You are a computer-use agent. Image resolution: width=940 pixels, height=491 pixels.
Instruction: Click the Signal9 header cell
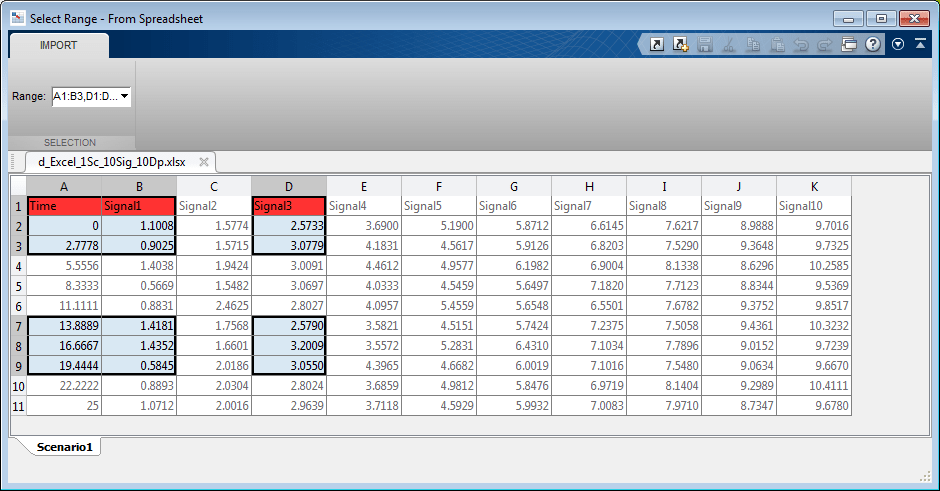(x=739, y=206)
